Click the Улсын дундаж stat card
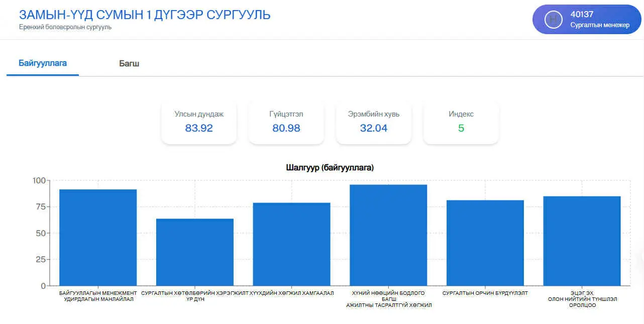Viewport: 644px width, 324px height. point(199,122)
